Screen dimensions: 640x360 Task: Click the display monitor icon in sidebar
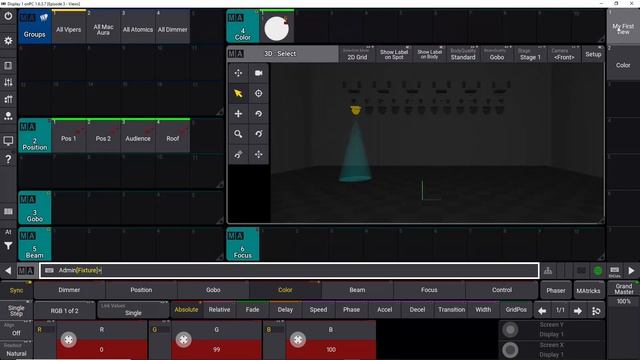pos(8,141)
